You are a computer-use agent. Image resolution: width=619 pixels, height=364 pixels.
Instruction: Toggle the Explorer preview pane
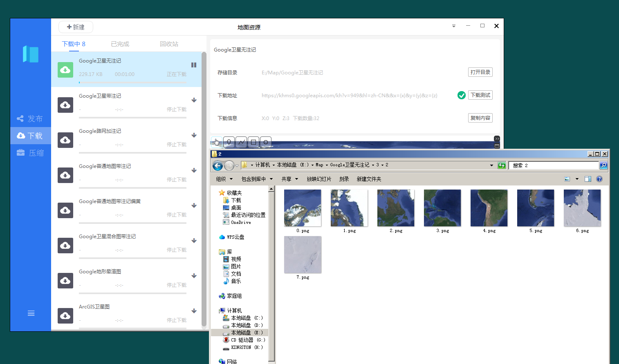coord(588,179)
